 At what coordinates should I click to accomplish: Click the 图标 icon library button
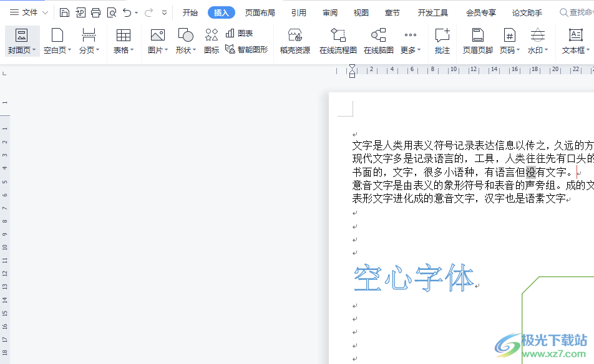point(212,41)
